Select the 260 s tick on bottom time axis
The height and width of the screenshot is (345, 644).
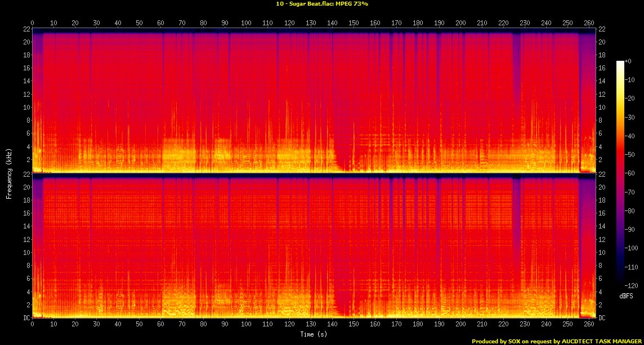[589, 324]
